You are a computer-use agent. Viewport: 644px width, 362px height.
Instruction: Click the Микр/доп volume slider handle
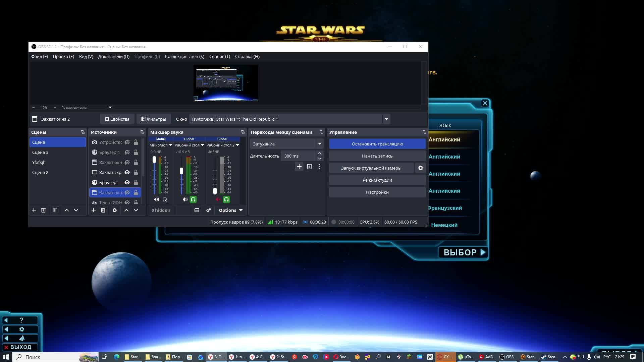[154, 160]
